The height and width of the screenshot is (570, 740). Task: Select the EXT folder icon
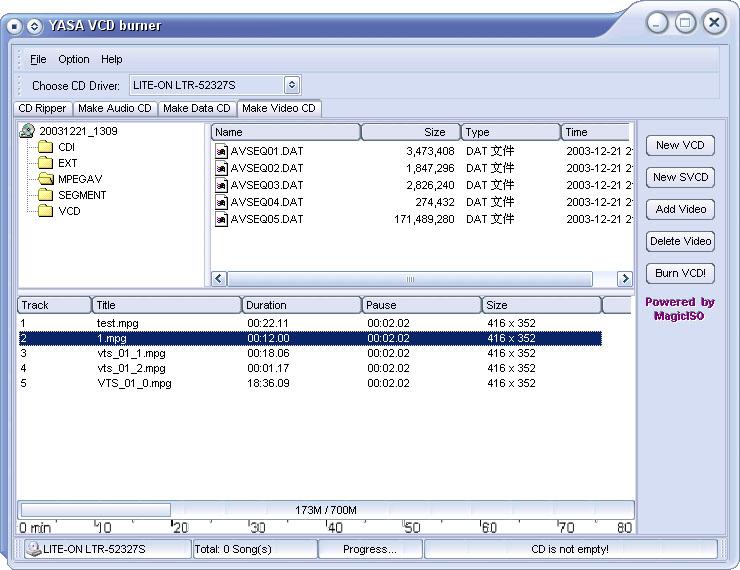pos(45,163)
